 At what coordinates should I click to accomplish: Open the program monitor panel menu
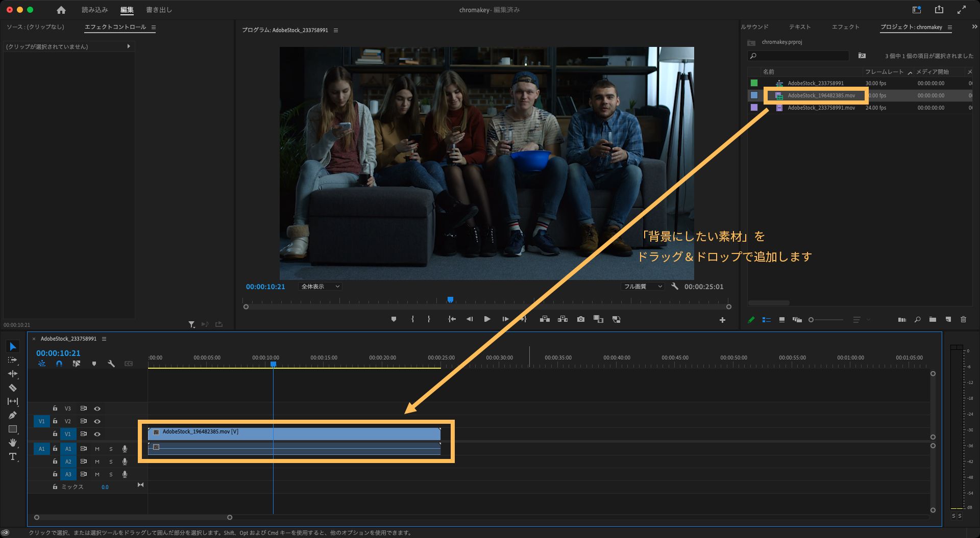(x=336, y=30)
